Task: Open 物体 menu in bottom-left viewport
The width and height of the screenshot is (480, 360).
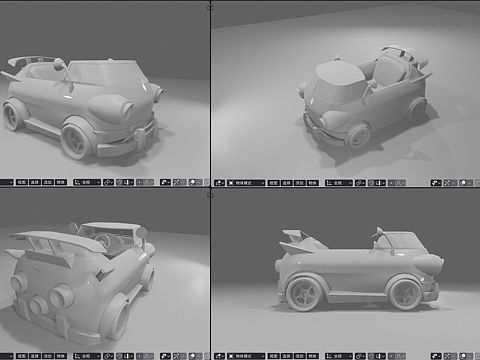Action: coord(61,356)
